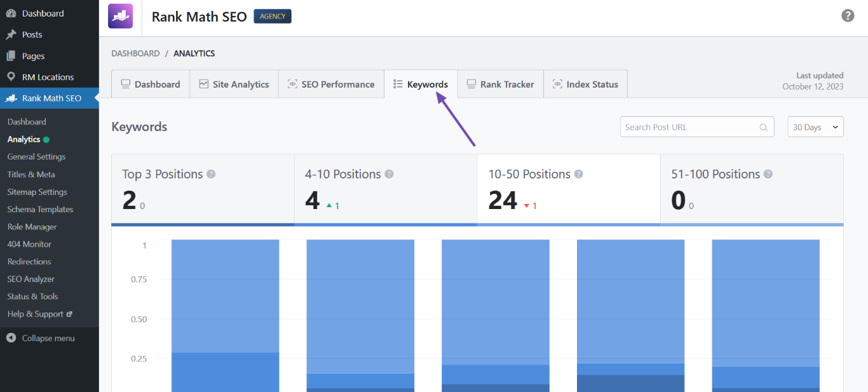Open Titles & Meta submenu item
This screenshot has height=392, width=868.
[x=31, y=174]
